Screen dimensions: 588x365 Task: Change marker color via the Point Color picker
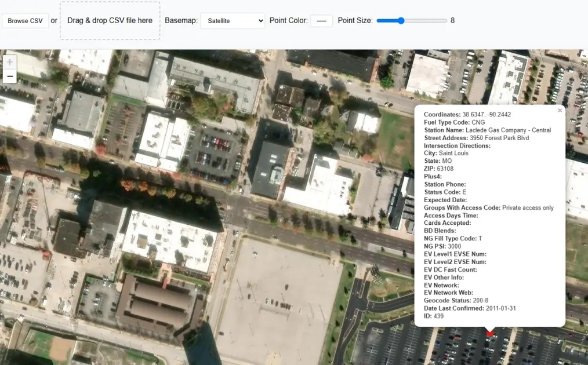321,20
